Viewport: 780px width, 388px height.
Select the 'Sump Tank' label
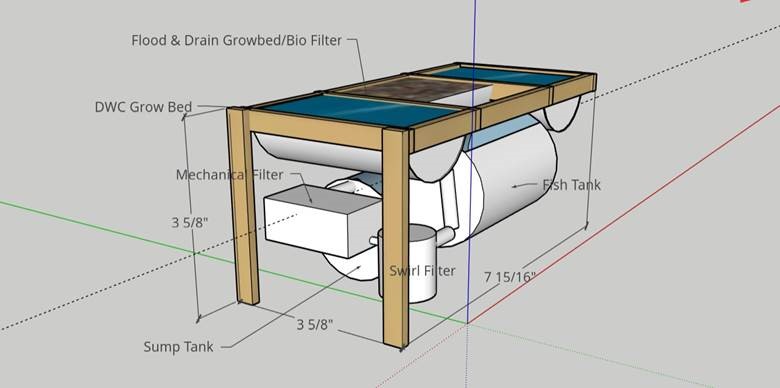(x=178, y=347)
